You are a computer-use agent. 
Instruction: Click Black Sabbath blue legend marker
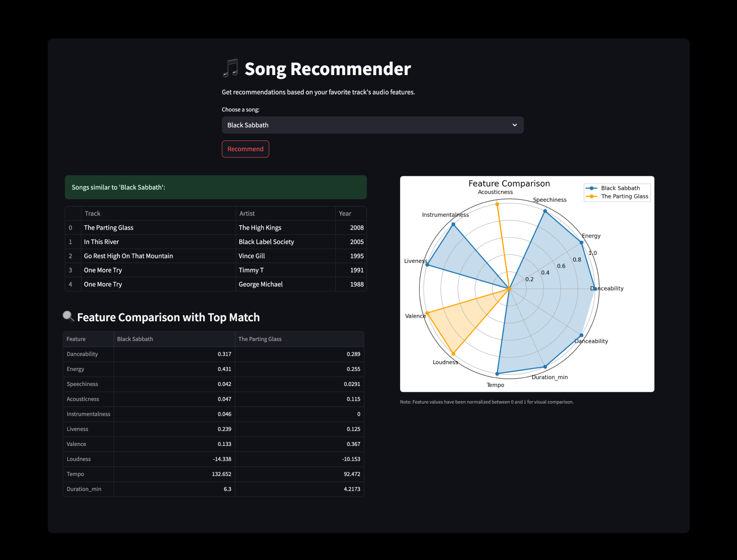coord(591,188)
